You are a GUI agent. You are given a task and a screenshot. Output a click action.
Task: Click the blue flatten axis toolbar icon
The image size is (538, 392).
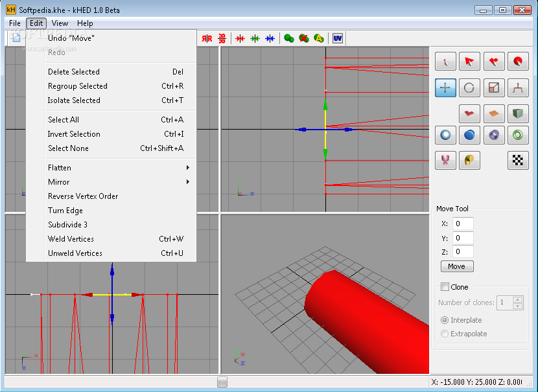pyautogui.click(x=270, y=38)
